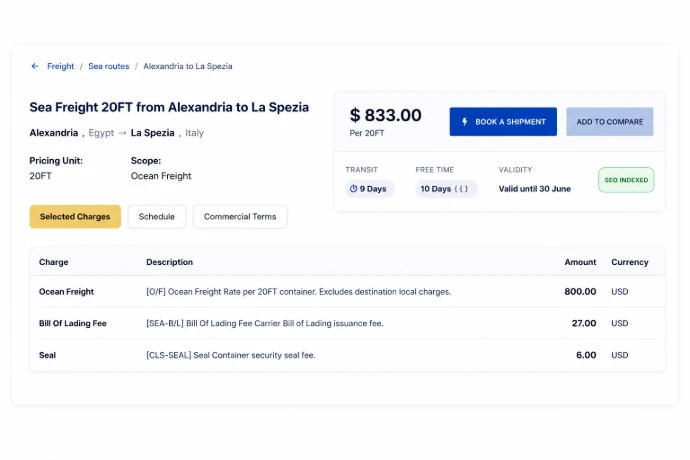The image size is (690, 460).
Task: Click USD currency in Ocean Freight row
Action: [620, 291]
